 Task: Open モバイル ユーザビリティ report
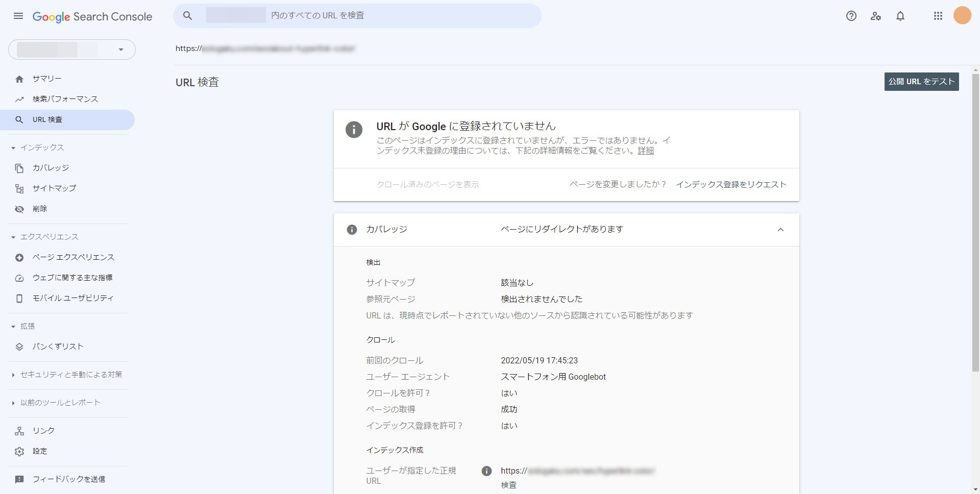[x=72, y=298]
